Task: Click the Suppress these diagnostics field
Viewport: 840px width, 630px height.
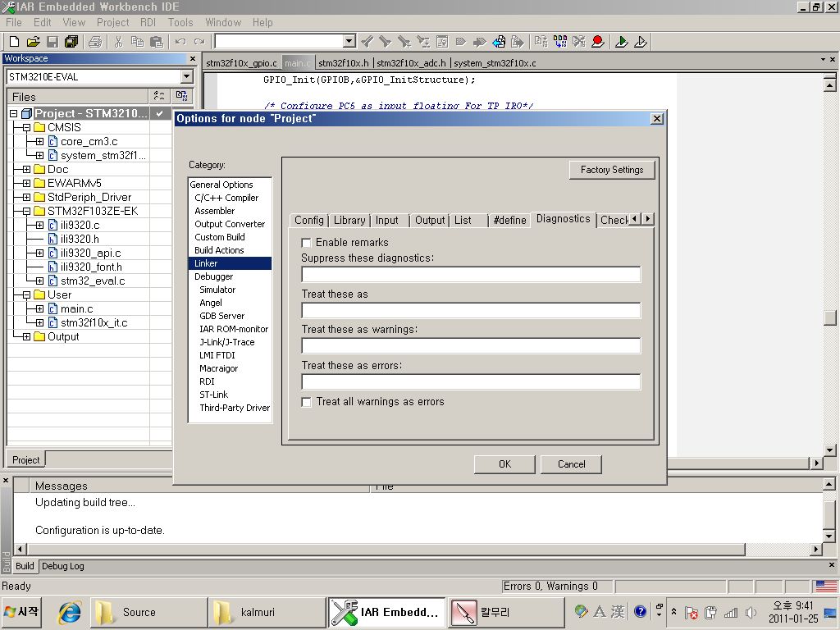Action: [x=471, y=274]
